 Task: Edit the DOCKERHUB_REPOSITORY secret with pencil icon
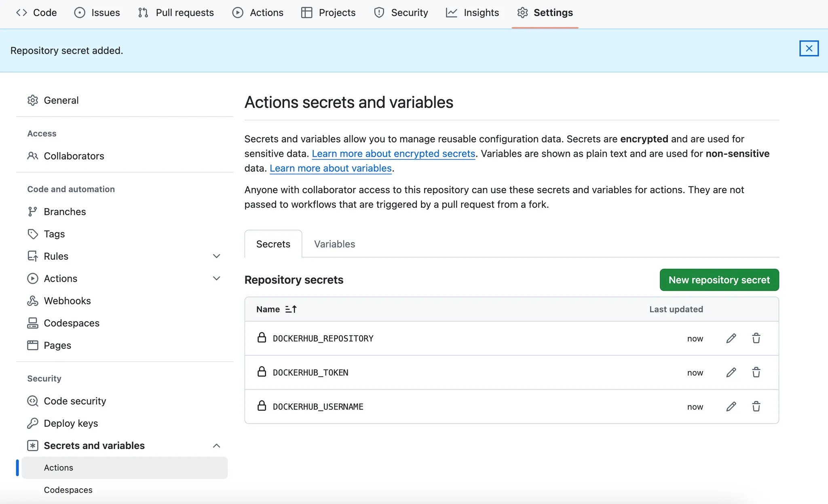pos(731,338)
